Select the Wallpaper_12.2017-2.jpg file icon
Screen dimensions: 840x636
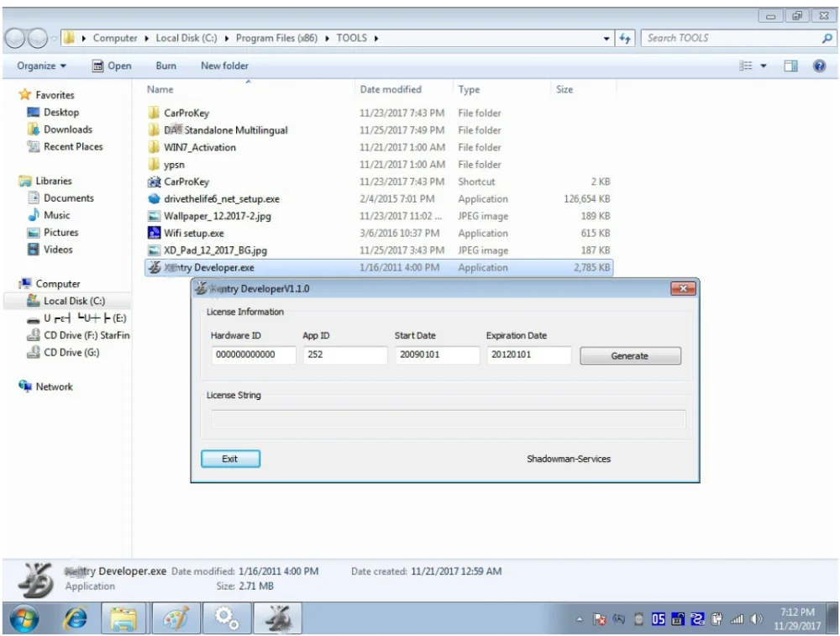tap(154, 216)
